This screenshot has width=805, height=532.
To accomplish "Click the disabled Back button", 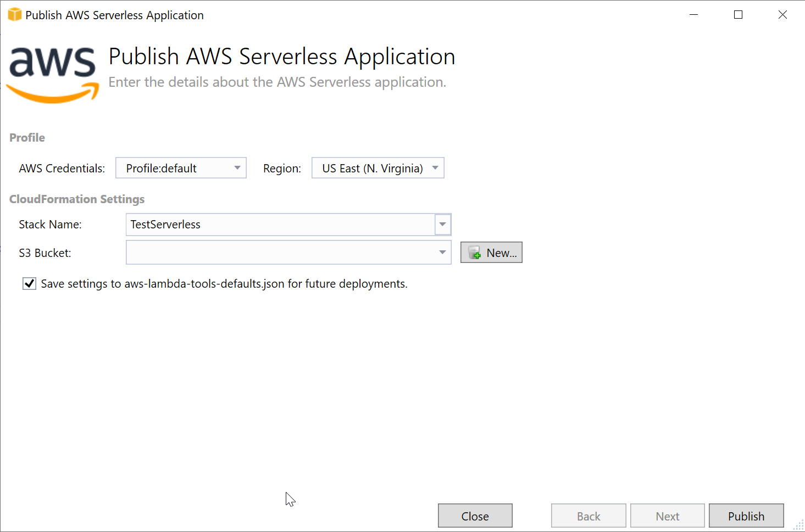I will tap(589, 516).
